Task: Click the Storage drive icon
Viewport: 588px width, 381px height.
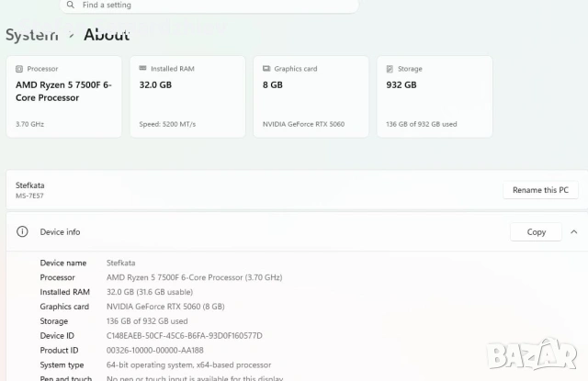Action: pos(390,69)
